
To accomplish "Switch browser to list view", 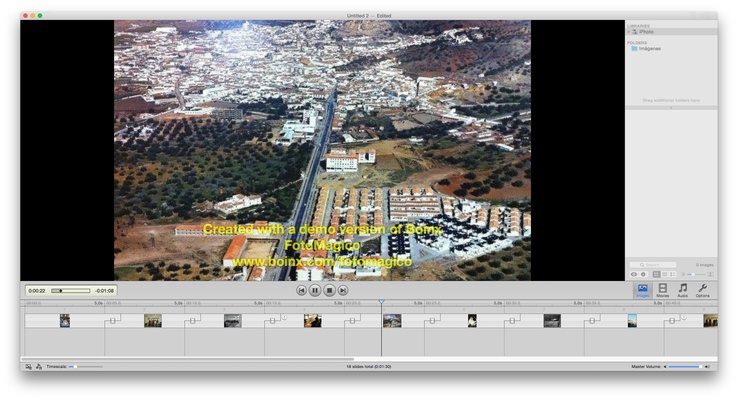I will tap(672, 274).
